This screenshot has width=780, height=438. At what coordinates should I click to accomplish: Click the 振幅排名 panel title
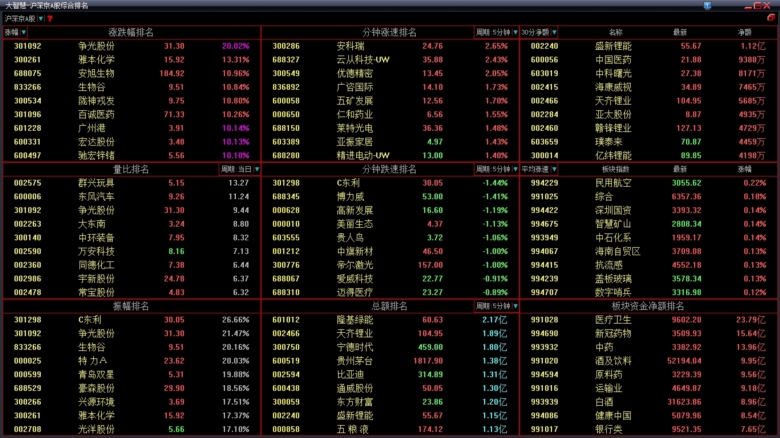pos(131,306)
